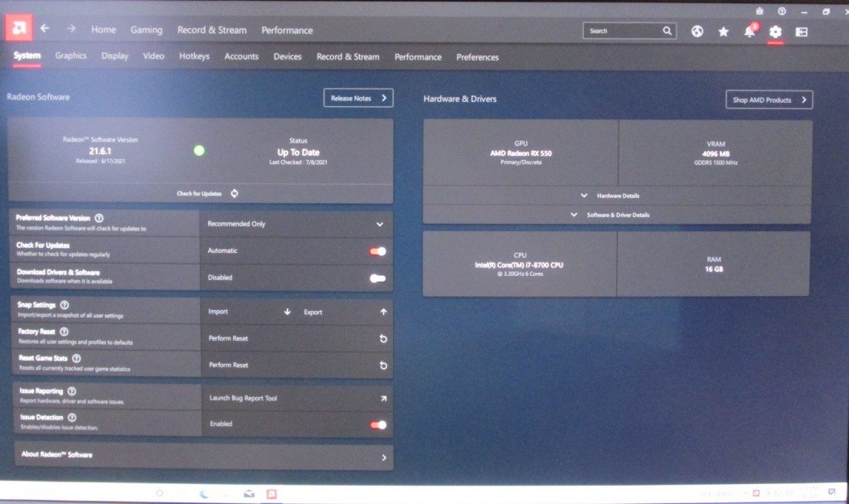Go forward with the right arrow
Viewport: 849px width, 504px height.
(x=71, y=28)
